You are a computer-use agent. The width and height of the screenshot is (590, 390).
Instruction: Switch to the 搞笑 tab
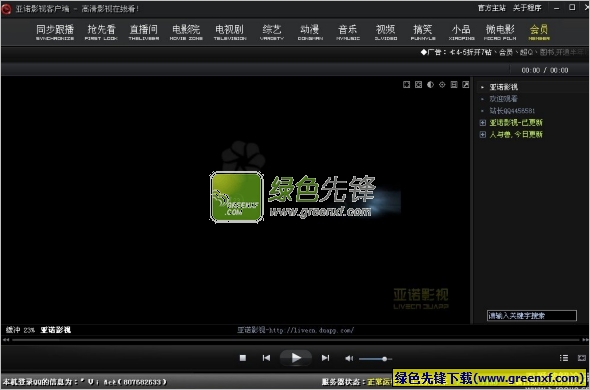tap(423, 32)
